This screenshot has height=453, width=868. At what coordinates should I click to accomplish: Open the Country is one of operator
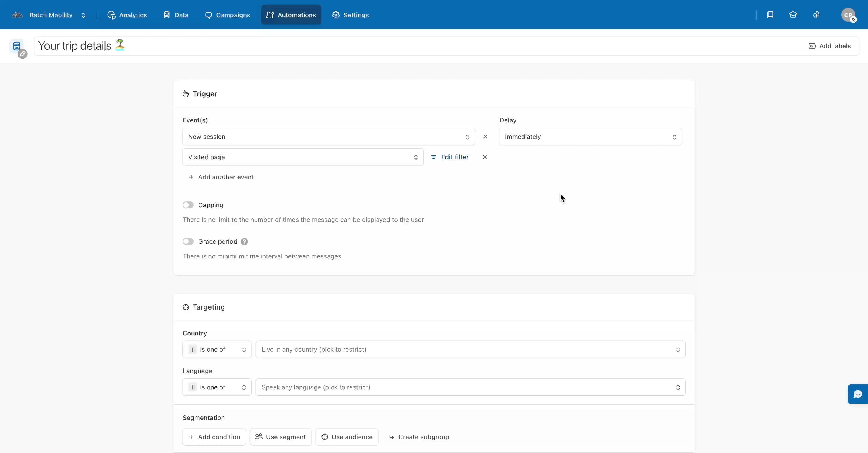point(217,350)
